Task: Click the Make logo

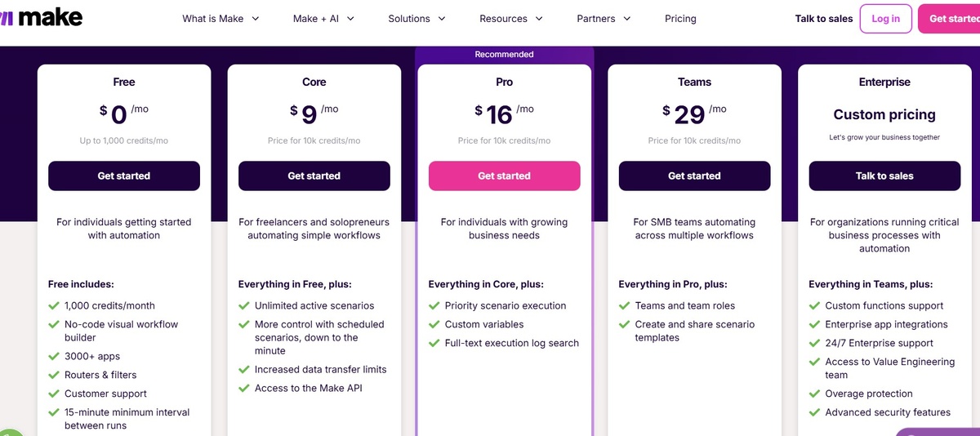Action: coord(42,17)
